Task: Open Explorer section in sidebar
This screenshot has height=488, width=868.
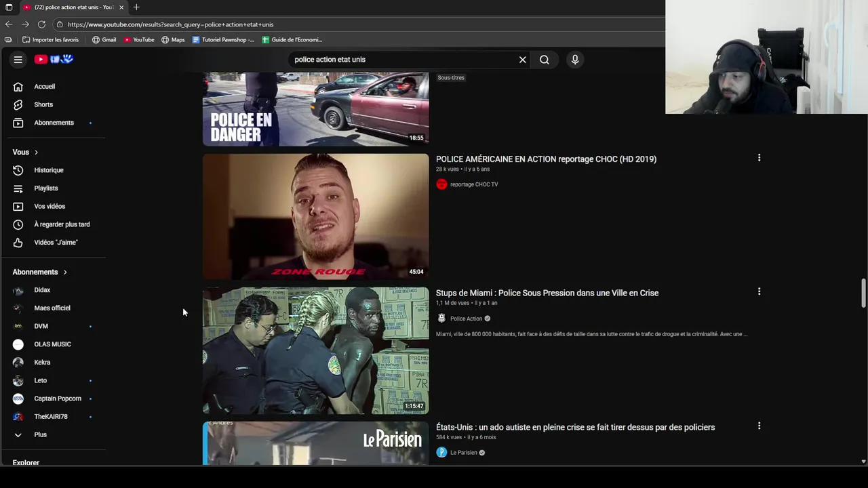Action: click(x=26, y=463)
